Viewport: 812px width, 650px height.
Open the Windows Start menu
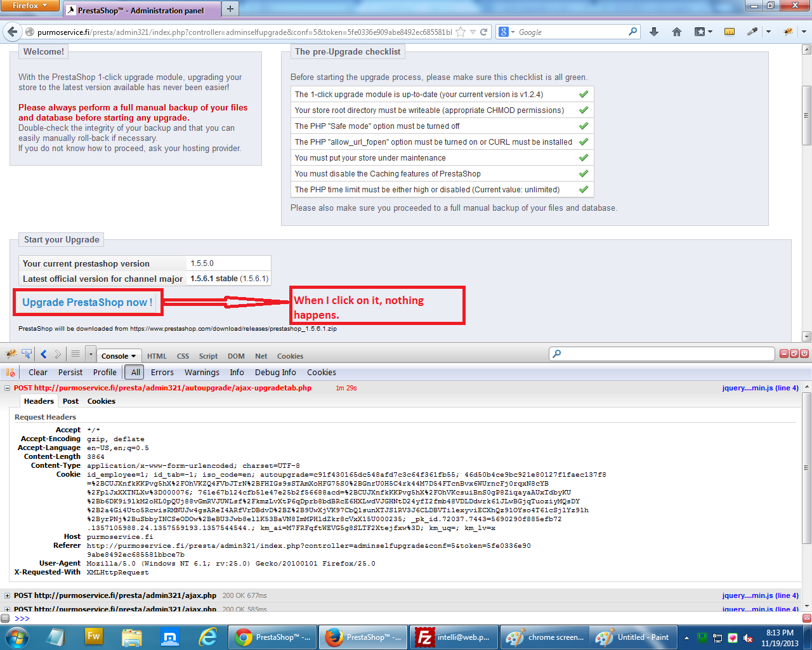[x=16, y=637]
